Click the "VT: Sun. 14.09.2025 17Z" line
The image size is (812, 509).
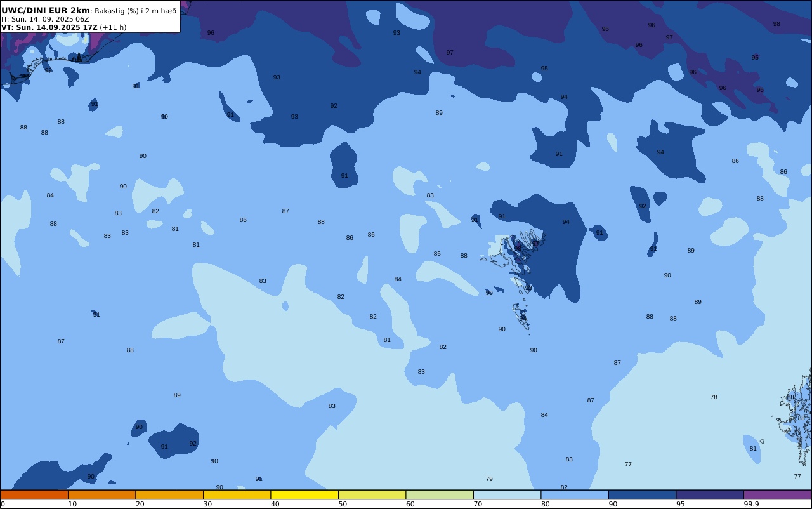pyautogui.click(x=49, y=27)
